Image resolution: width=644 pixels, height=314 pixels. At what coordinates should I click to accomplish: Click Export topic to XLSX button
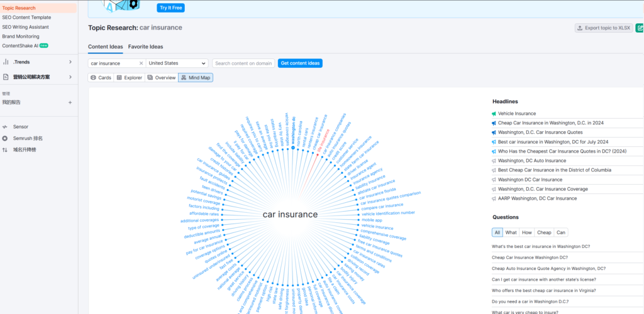click(603, 28)
